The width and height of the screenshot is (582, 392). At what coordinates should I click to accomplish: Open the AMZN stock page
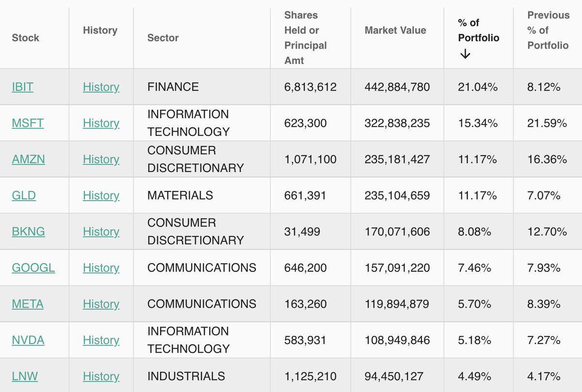[28, 159]
